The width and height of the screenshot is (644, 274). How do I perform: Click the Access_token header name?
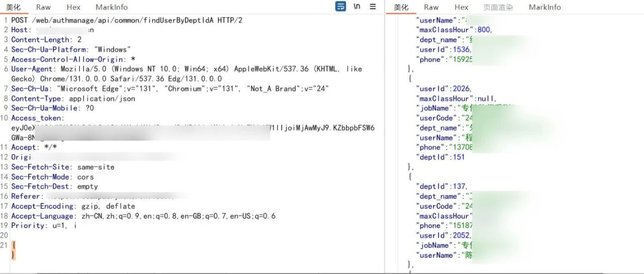click(38, 118)
